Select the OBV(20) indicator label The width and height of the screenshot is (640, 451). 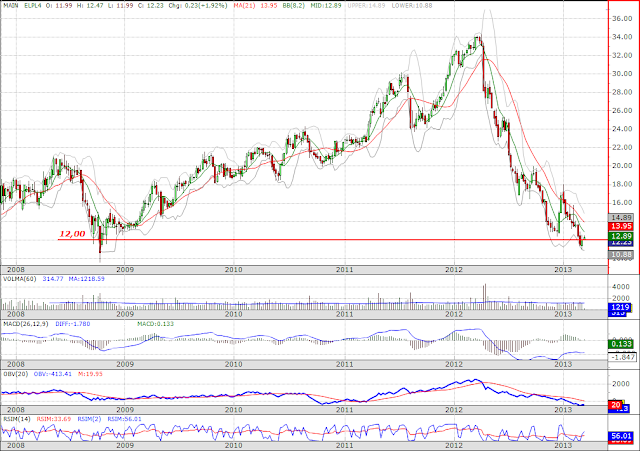coord(16,374)
